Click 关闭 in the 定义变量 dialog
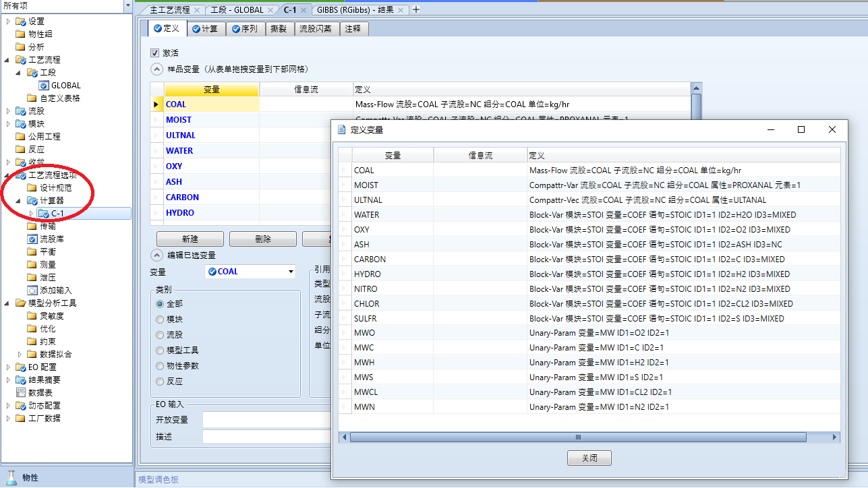This screenshot has width=868, height=488. click(589, 458)
